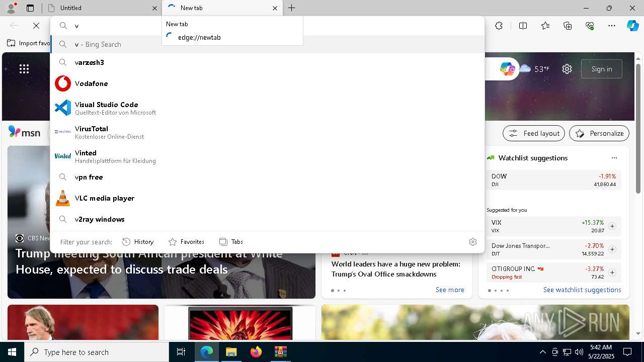Open the volume speaker tray icon
The width and height of the screenshot is (644, 362).
click(x=579, y=352)
